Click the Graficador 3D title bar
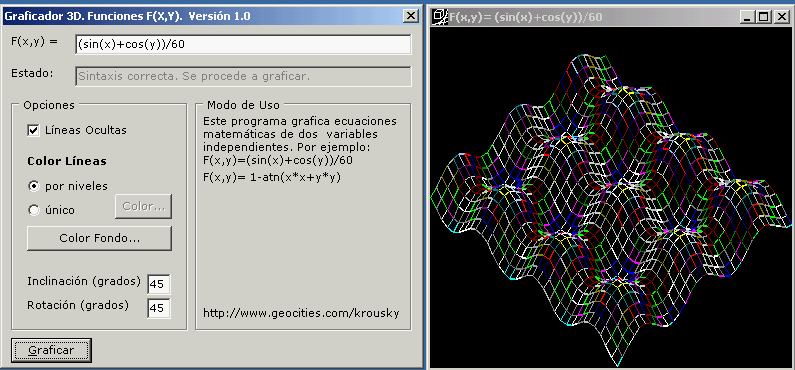795x370 pixels. tap(203, 16)
